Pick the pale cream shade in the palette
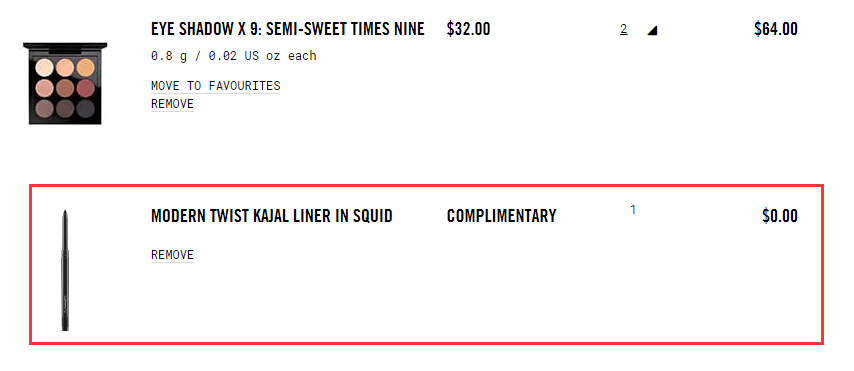 (44, 68)
